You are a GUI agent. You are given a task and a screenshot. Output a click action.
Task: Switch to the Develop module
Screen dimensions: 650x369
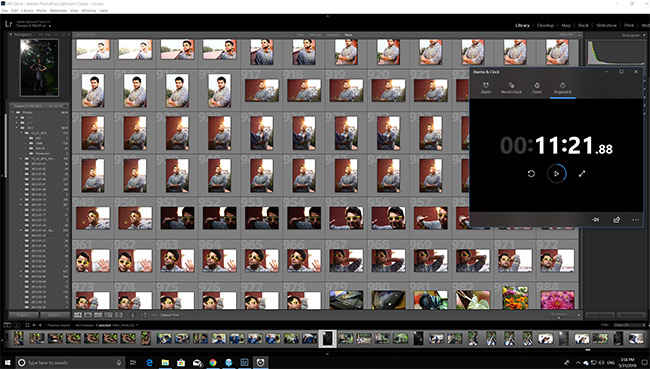click(545, 25)
